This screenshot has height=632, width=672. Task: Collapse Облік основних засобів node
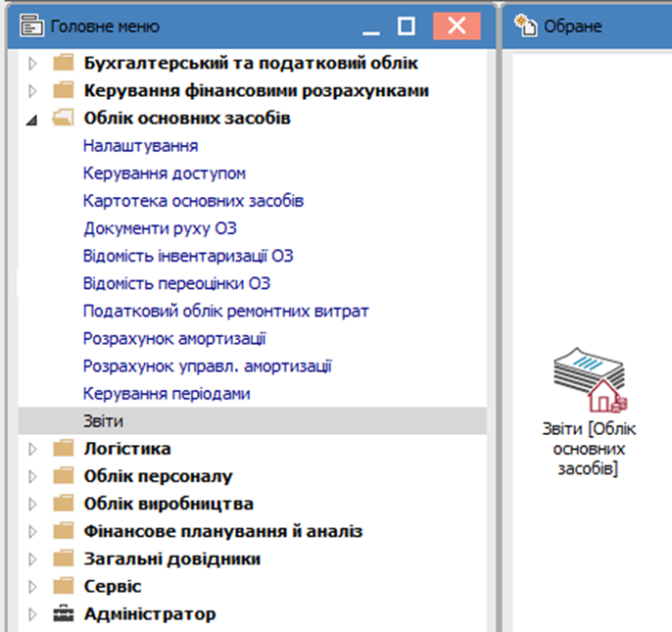pos(31,121)
